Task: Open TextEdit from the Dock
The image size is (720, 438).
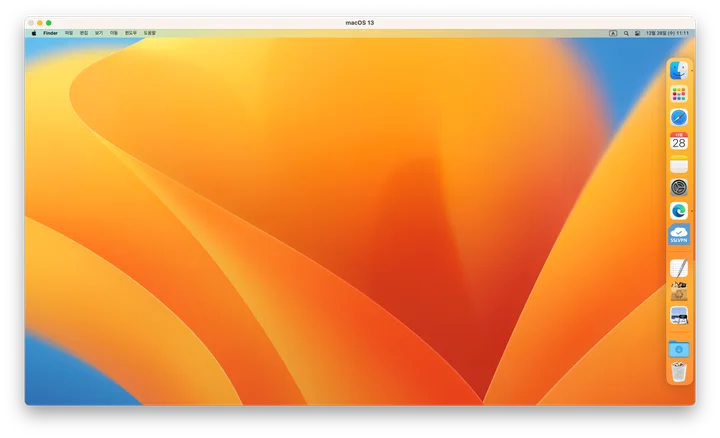Action: click(679, 268)
